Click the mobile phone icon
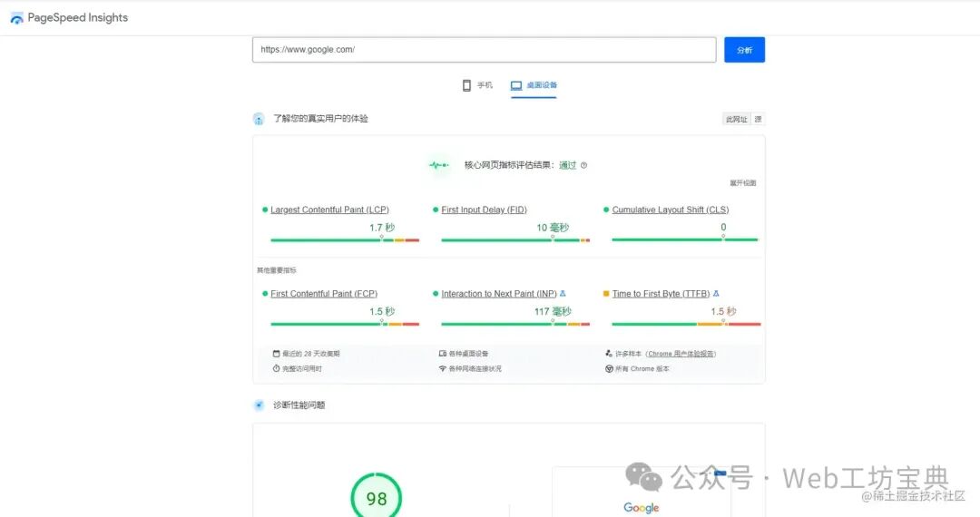Viewport: 980px width, 517px height. 466,85
